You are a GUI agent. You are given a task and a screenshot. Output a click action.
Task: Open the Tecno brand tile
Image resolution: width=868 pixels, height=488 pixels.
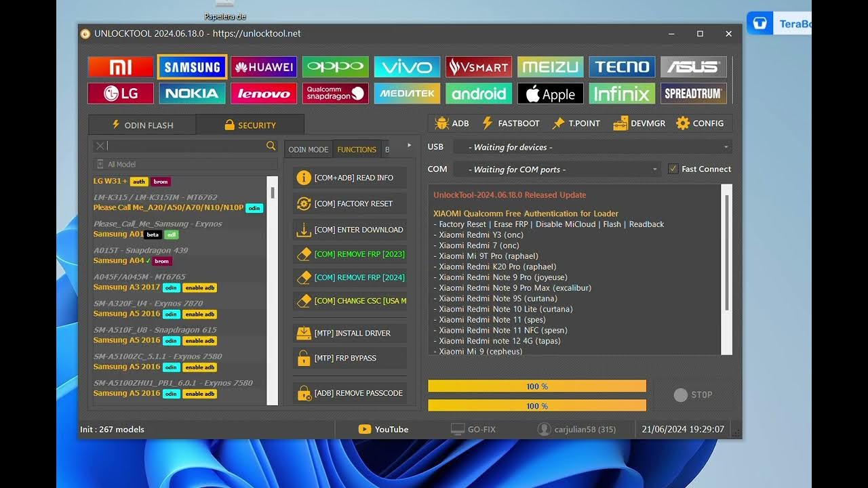[622, 67]
